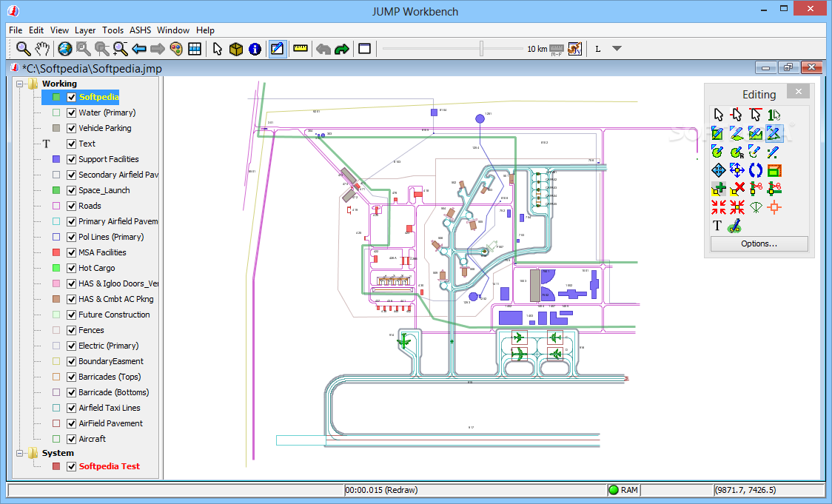Open the View menu
Image resolution: width=832 pixels, height=504 pixels.
coord(59,30)
